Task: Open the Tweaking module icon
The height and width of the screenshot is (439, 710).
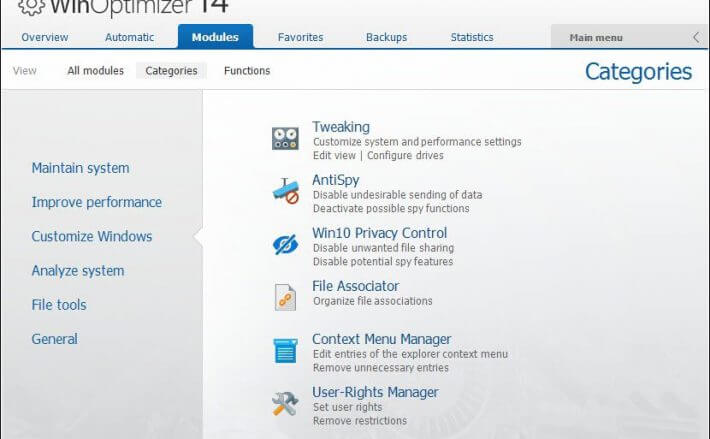Action: point(285,138)
